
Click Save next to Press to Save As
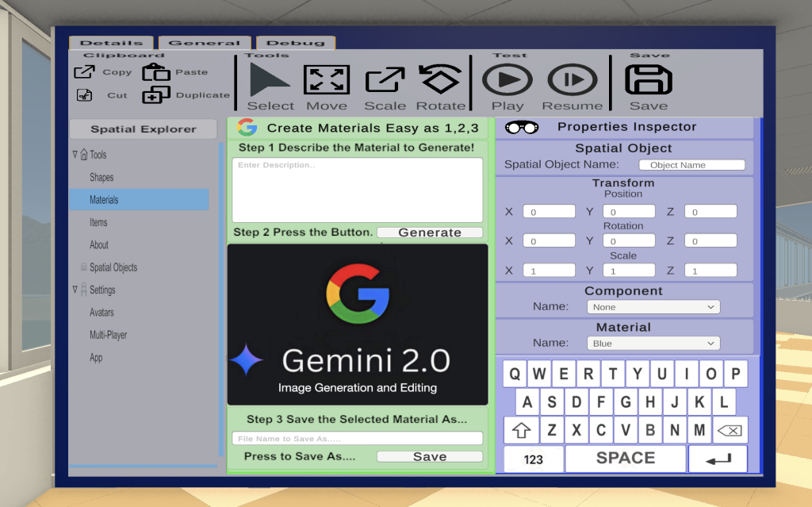[x=430, y=456]
